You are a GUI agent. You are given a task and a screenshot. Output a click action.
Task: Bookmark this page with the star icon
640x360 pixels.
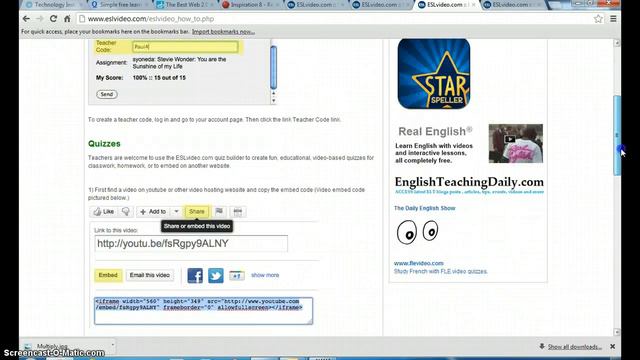(x=598, y=19)
